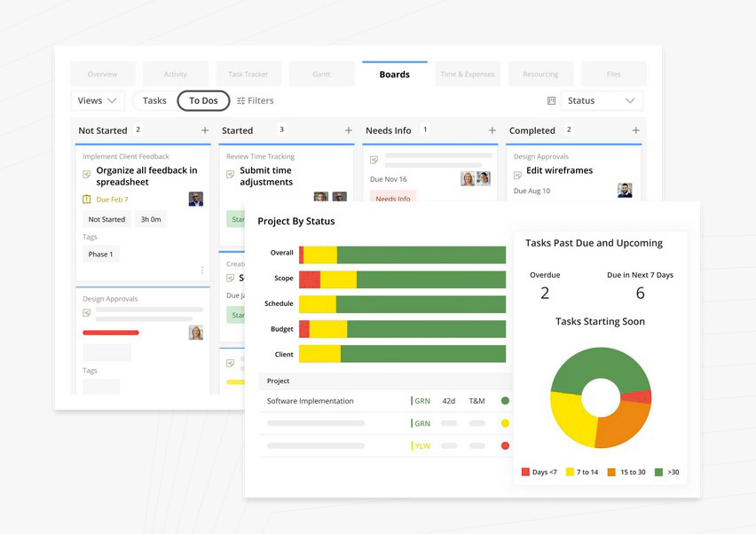Viewport: 756px width, 534px height.
Task: Add a new card under Needs Info
Action: click(492, 130)
